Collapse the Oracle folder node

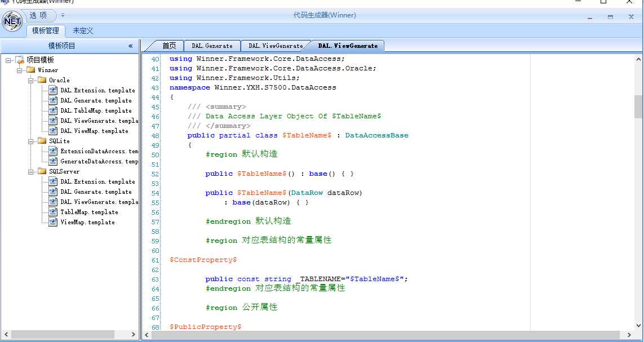(x=31, y=80)
